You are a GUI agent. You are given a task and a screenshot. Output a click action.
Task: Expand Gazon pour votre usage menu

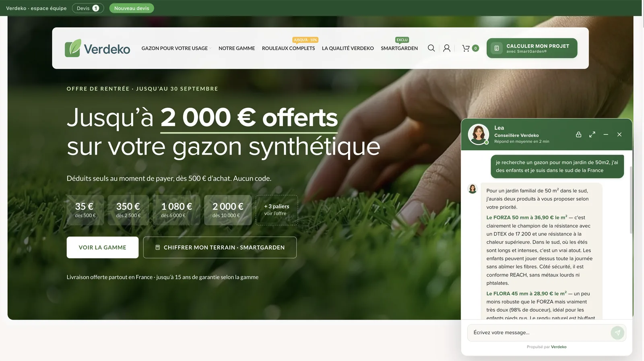click(x=176, y=48)
